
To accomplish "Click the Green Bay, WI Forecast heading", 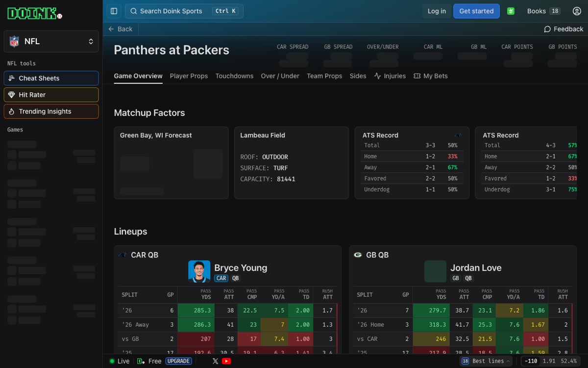I will click(x=156, y=135).
